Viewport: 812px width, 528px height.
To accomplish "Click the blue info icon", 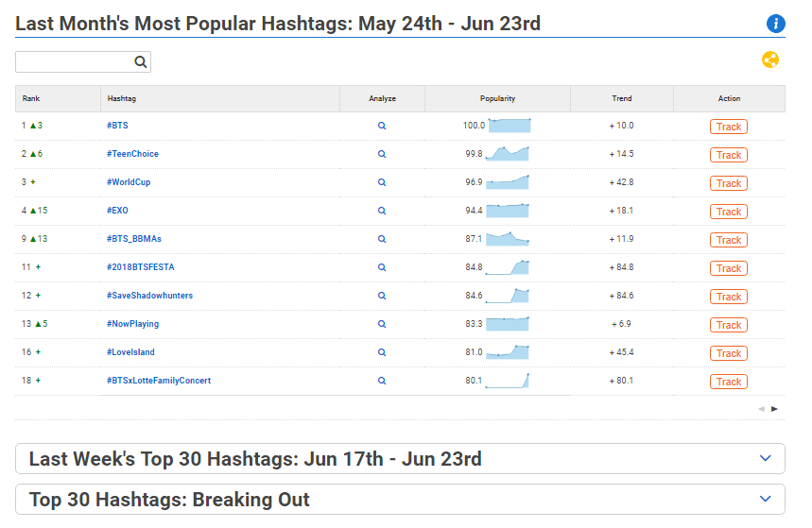I will (775, 24).
